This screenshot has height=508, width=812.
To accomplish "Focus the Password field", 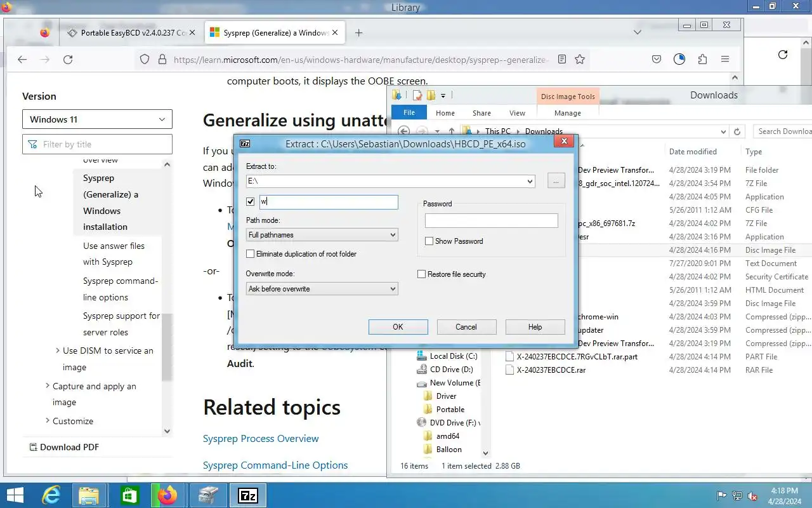I will click(x=492, y=220).
